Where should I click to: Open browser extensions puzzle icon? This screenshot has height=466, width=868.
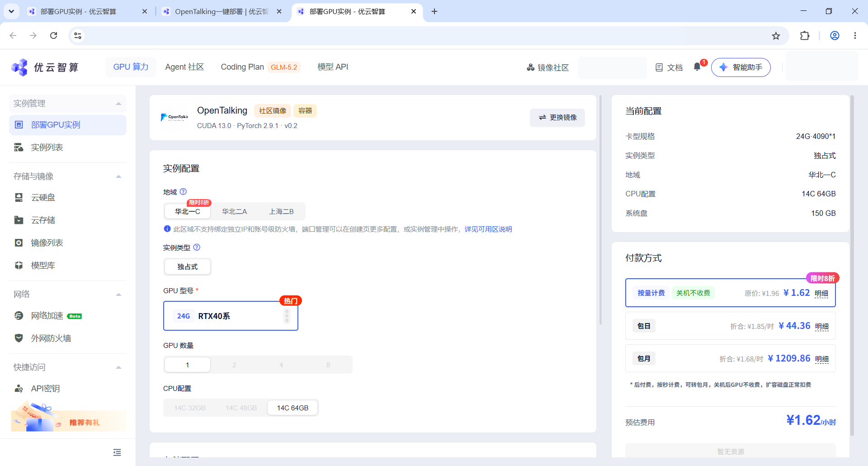click(805, 36)
